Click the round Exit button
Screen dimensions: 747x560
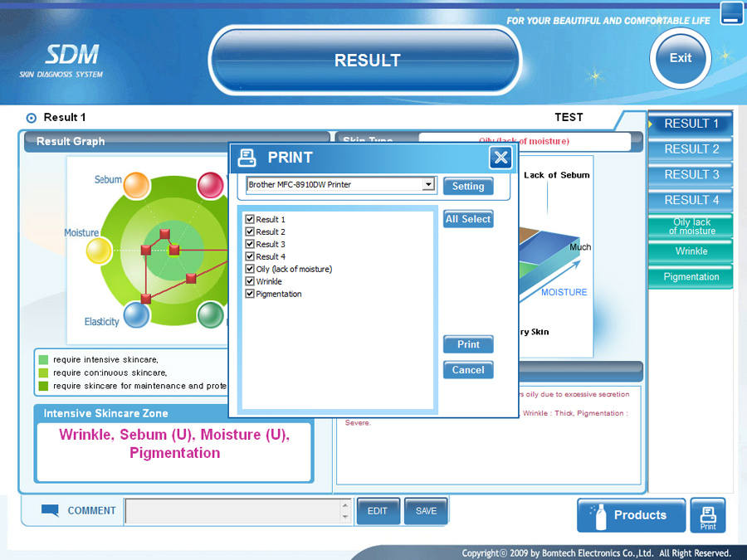pyautogui.click(x=680, y=58)
